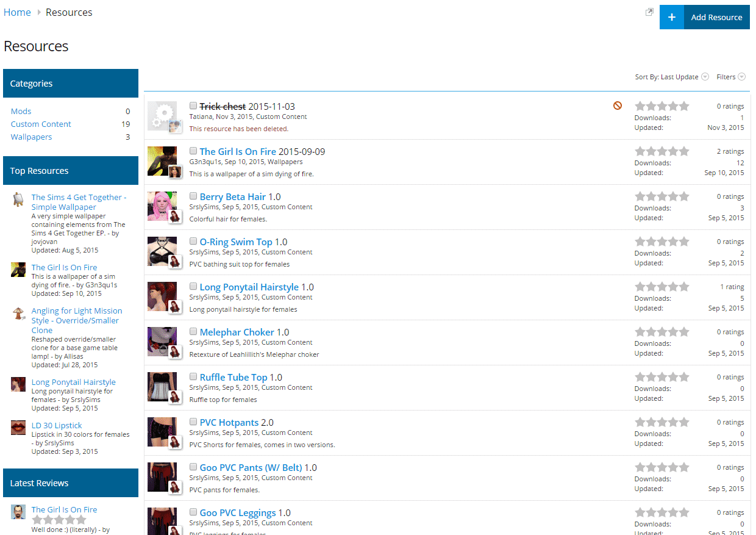Open the Long Ponytail Hairstyle resource title

pos(249,287)
